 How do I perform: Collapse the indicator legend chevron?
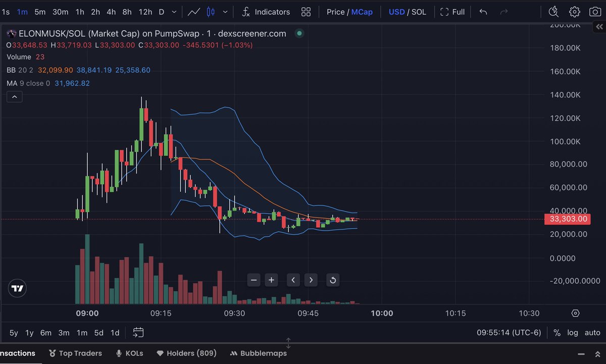tap(14, 96)
